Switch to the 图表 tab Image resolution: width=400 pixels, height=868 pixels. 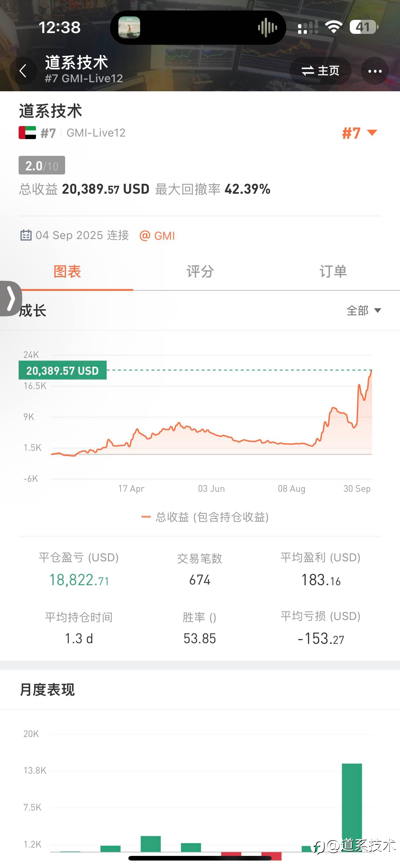point(67,272)
